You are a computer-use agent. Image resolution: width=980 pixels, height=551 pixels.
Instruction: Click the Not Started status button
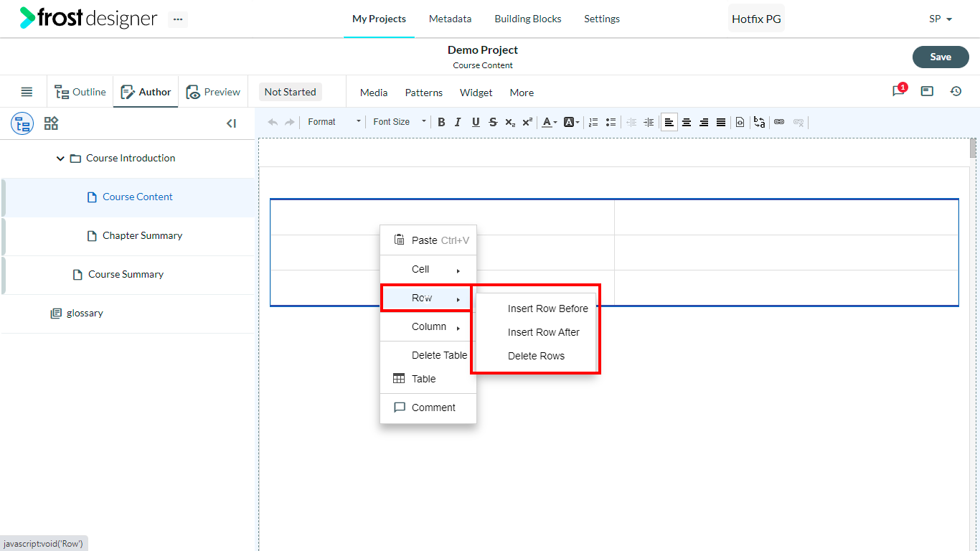point(290,92)
